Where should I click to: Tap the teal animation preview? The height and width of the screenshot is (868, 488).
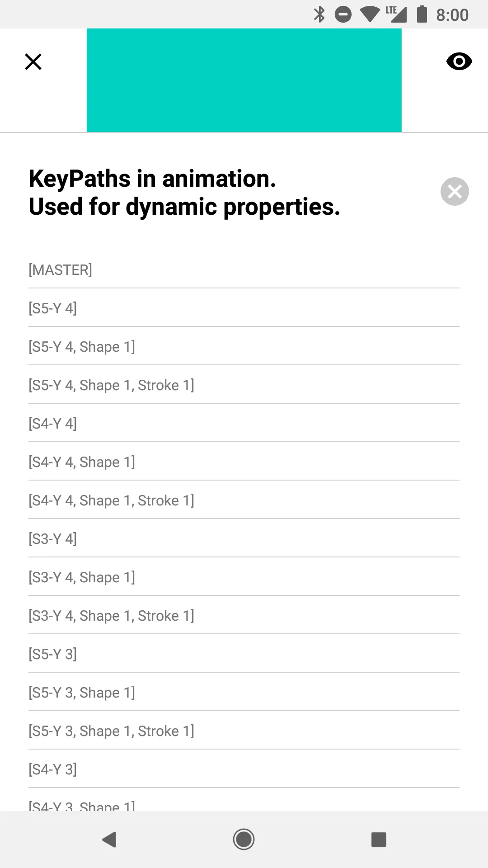coord(244,80)
